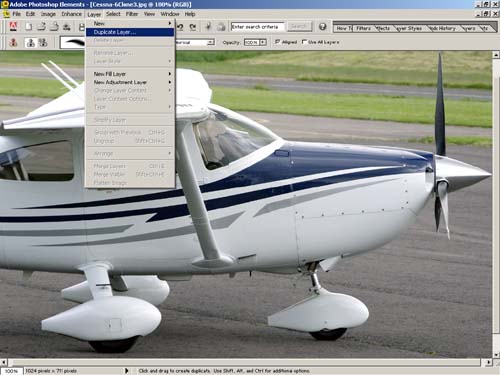Click the Search button
500x375 pixels.
click(299, 26)
